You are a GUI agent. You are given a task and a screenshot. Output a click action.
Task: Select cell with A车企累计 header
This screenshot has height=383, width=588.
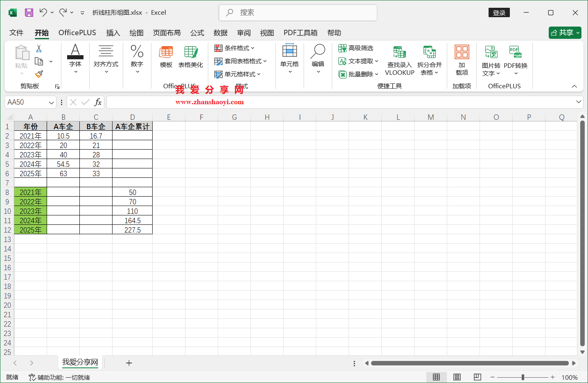pyautogui.click(x=133, y=126)
